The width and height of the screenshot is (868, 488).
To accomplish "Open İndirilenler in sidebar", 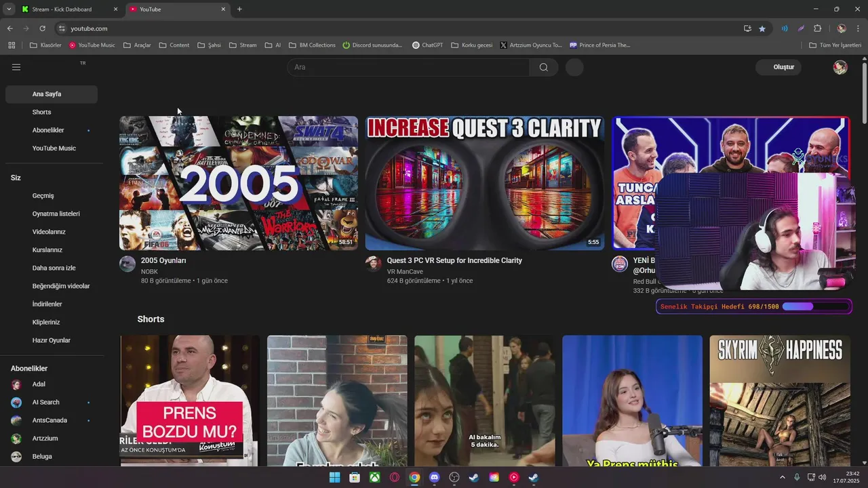I will [52, 304].
